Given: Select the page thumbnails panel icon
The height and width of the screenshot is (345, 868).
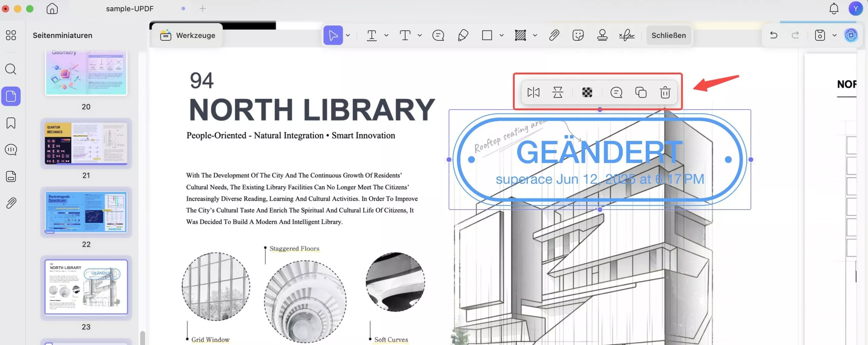Looking at the screenshot, I should (x=11, y=96).
